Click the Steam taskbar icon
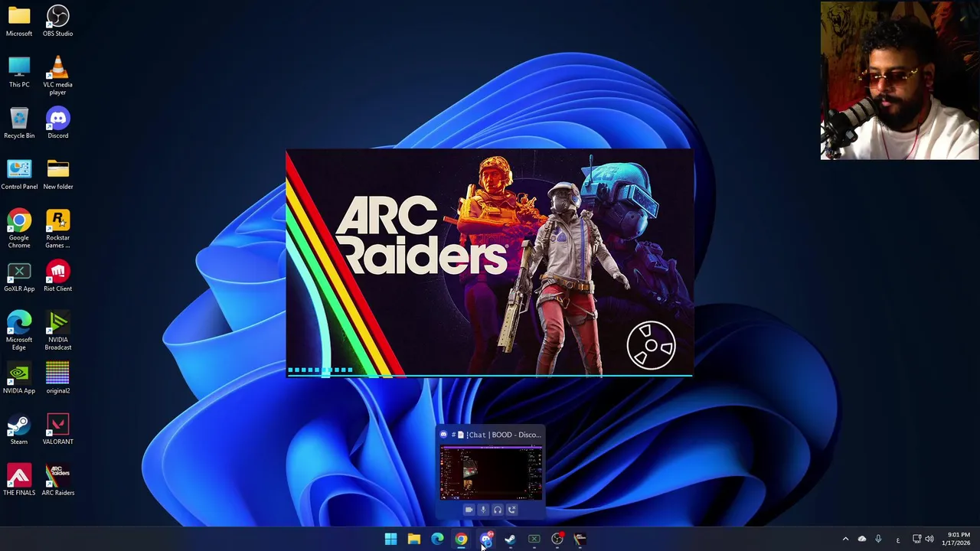Screen dimensions: 980x551 510,540
